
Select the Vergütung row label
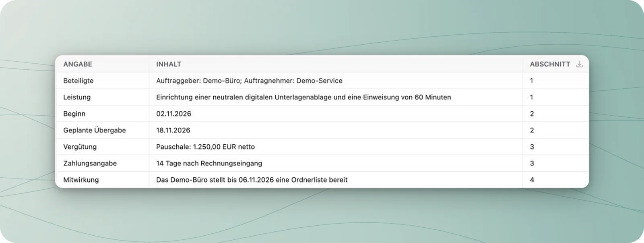click(80, 147)
